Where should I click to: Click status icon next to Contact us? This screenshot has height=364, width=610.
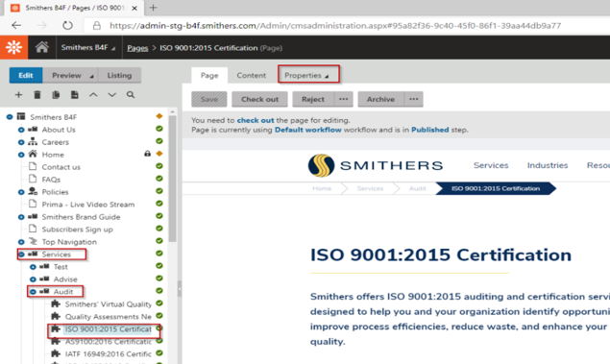click(x=159, y=166)
